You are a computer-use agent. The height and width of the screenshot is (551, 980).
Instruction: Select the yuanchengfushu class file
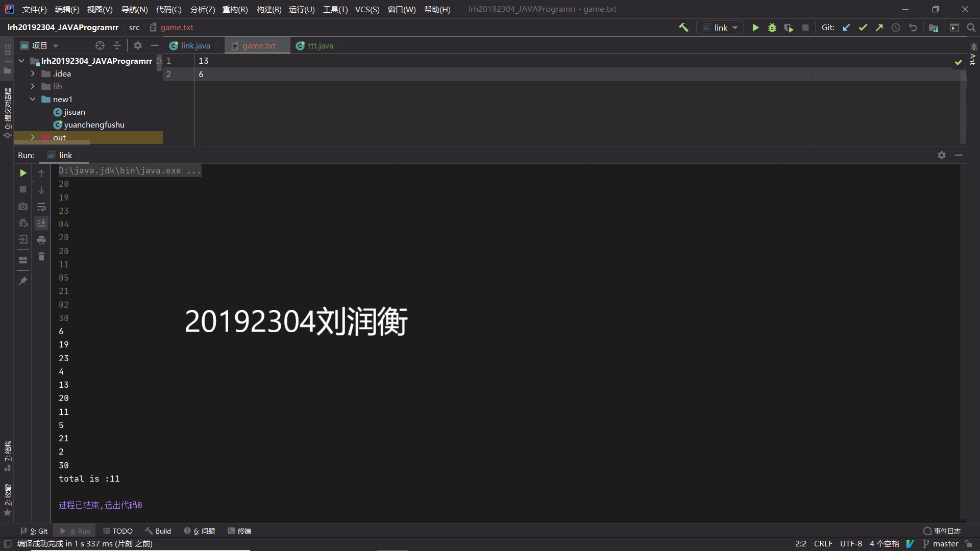pos(89,124)
